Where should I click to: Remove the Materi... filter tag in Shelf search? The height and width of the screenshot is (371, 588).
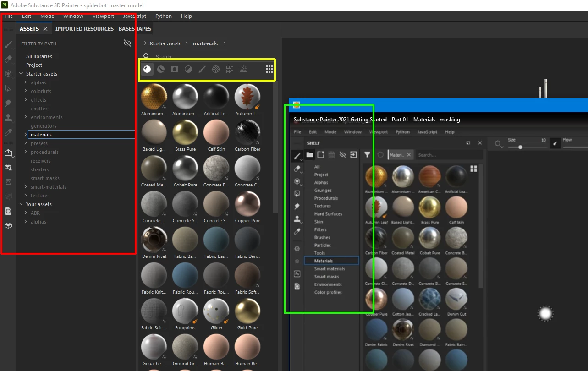[x=409, y=155]
